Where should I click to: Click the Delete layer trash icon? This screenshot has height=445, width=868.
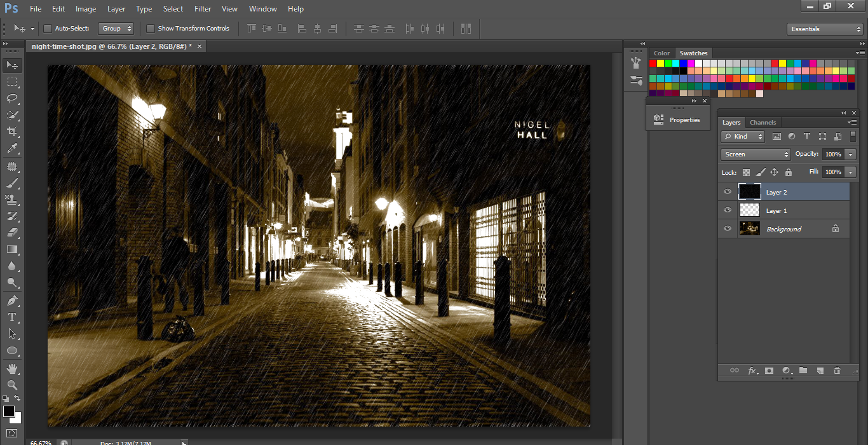click(837, 370)
